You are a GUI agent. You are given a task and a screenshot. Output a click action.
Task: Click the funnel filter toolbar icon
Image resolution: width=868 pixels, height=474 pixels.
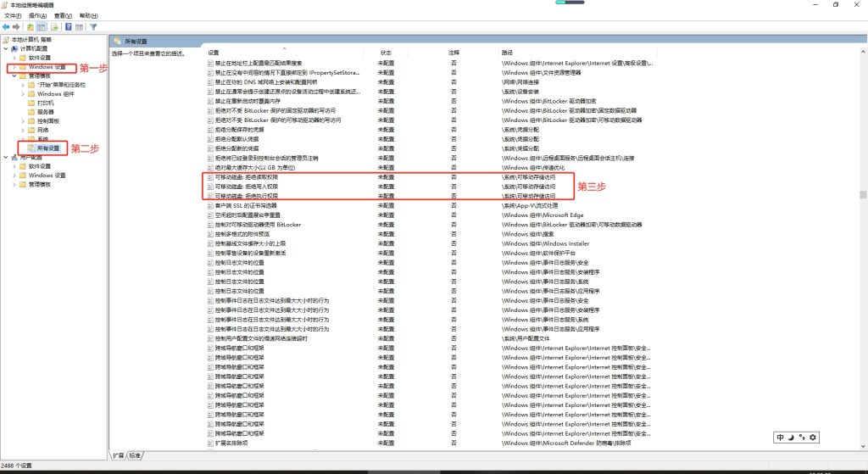[x=93, y=26]
